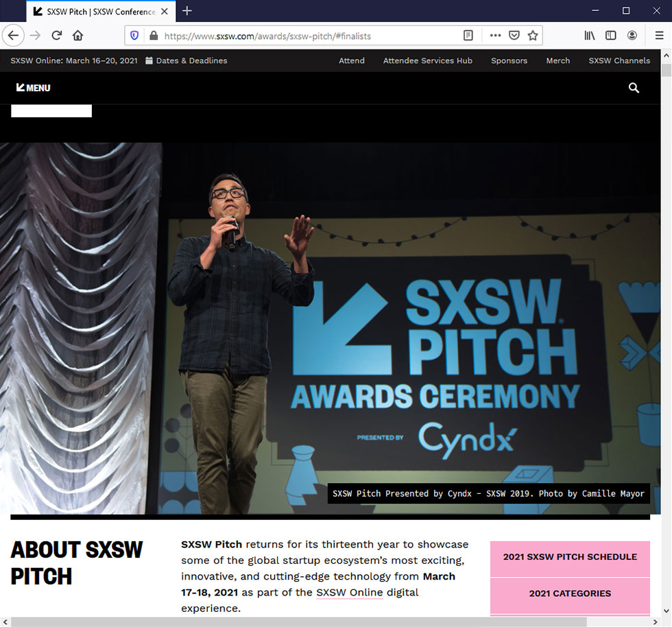Click the About SXSW Pitch heading
Image resolution: width=672 pixels, height=627 pixels.
click(x=77, y=563)
